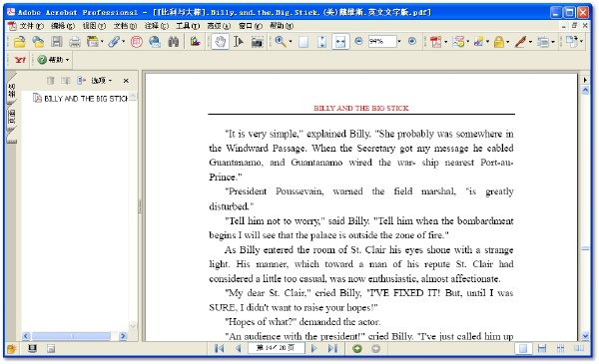Click the zoom out minus button

point(358,41)
